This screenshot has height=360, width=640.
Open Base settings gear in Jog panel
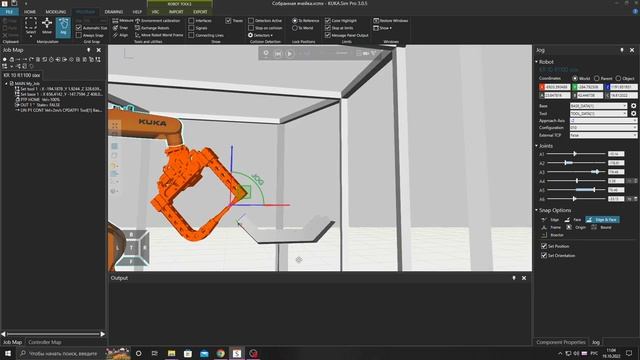tap(633, 106)
